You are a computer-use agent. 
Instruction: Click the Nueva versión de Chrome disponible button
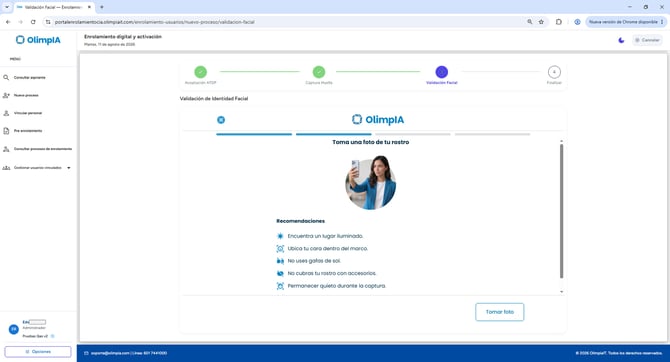coord(626,22)
